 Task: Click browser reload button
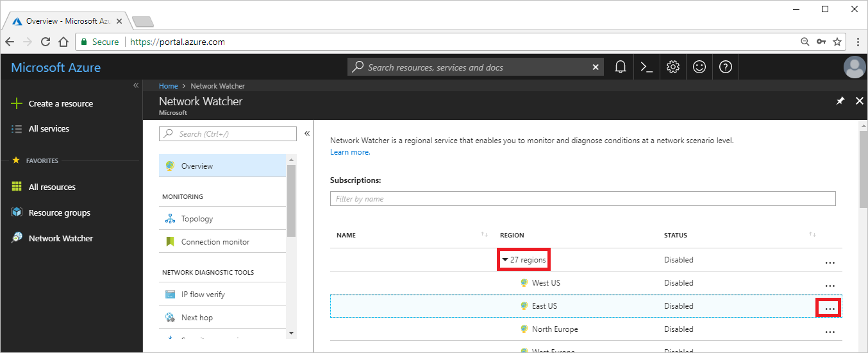pos(45,42)
